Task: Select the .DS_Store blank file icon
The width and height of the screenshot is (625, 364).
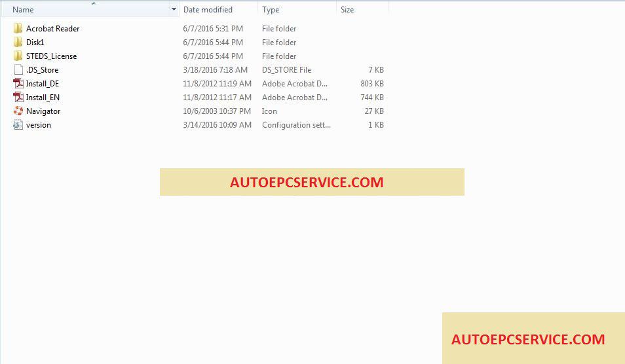Action: [18, 69]
